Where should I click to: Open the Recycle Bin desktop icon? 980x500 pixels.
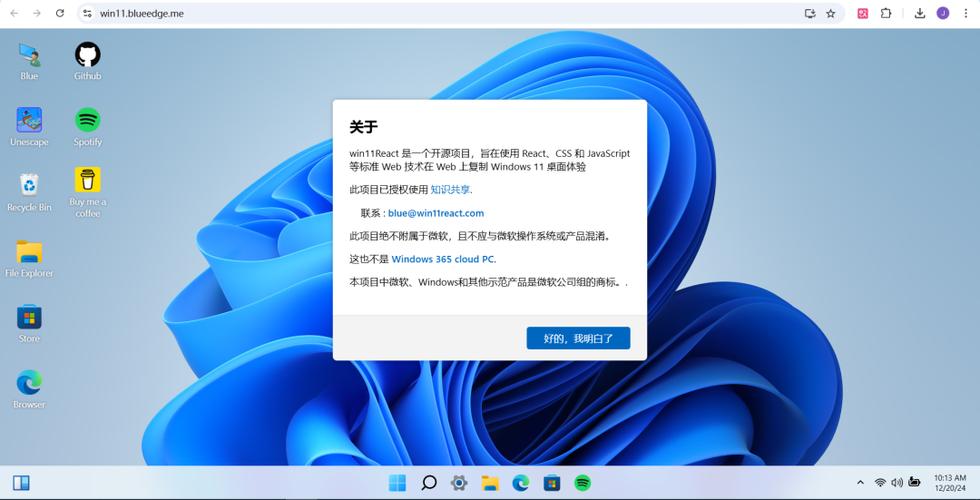(x=29, y=192)
